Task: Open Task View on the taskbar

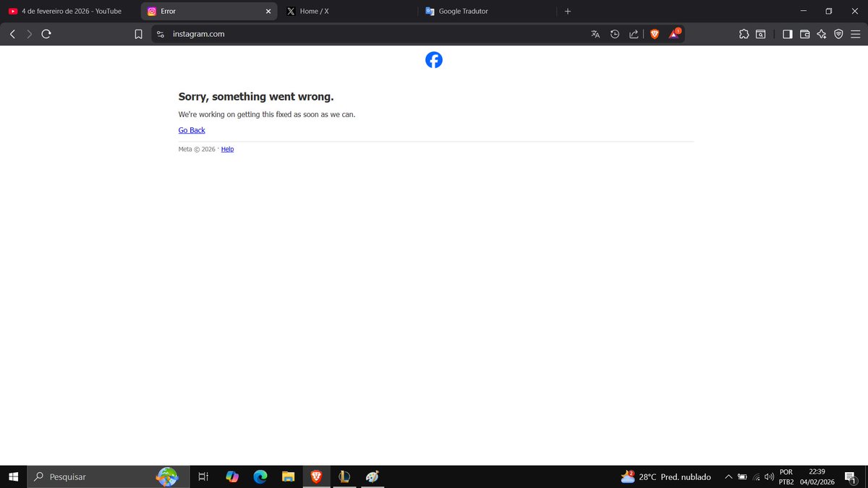Action: (203, 476)
